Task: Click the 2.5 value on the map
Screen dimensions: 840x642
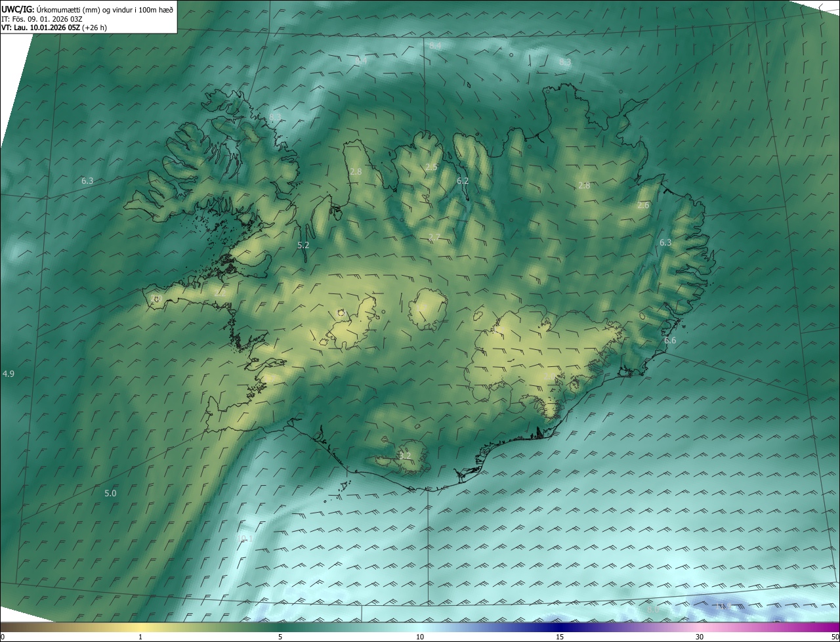Action: (431, 167)
